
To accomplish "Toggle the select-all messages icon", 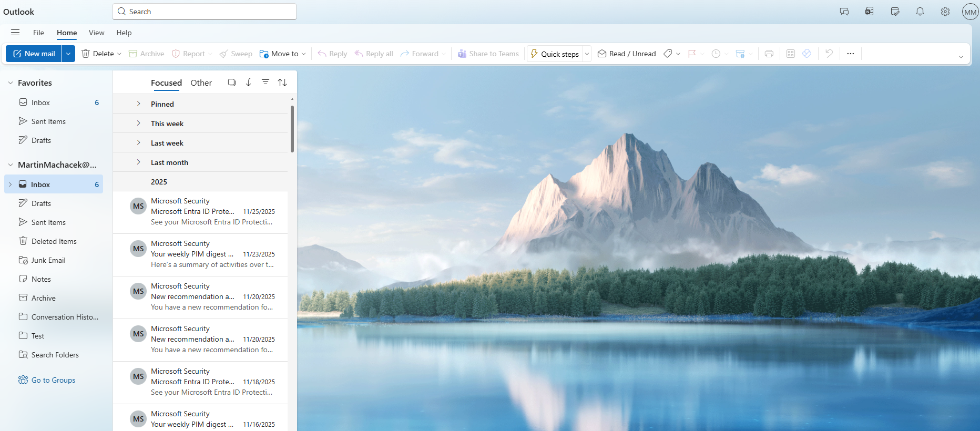I will pyautogui.click(x=231, y=83).
